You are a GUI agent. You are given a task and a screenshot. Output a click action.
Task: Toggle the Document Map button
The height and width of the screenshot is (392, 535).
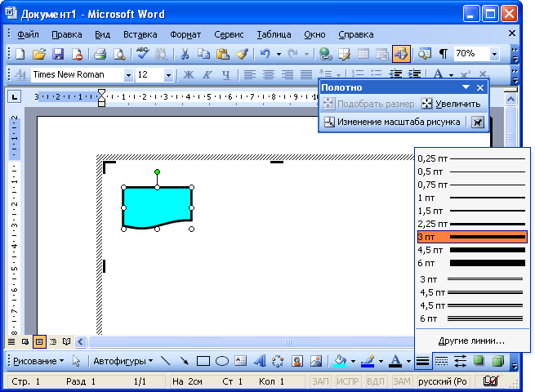coord(425,54)
